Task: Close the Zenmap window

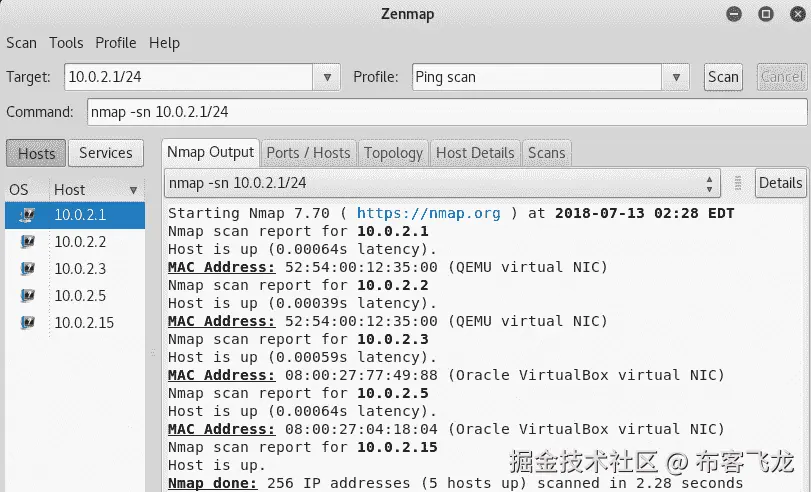Action: pyautogui.click(x=798, y=14)
